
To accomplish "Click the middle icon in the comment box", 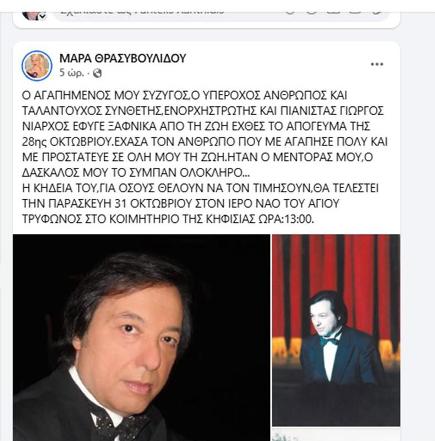I will 333,12.
